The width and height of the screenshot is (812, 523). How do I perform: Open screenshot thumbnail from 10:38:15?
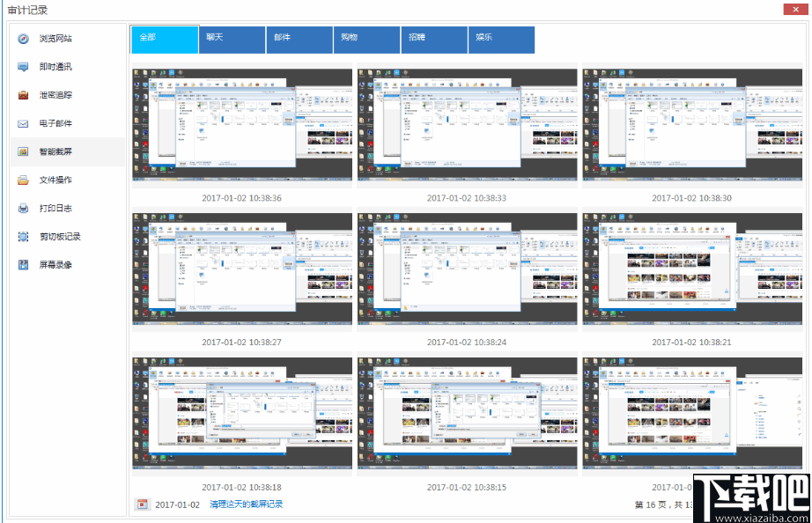point(467,413)
